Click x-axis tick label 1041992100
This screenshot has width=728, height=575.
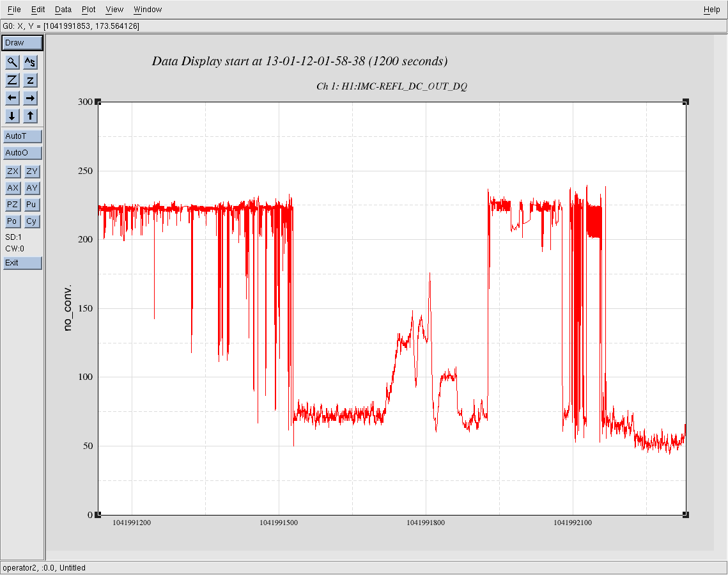pyautogui.click(x=573, y=523)
